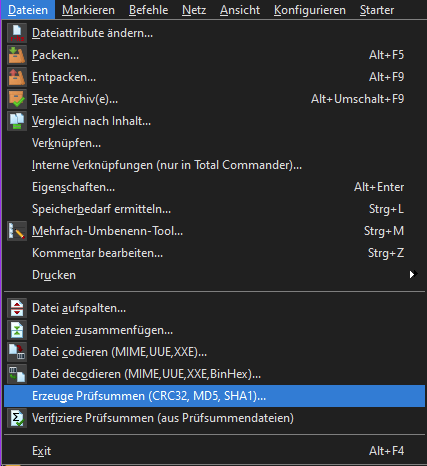The image size is (427, 466).
Task: Choose Datei aufspalten... entry
Action: (x=214, y=308)
